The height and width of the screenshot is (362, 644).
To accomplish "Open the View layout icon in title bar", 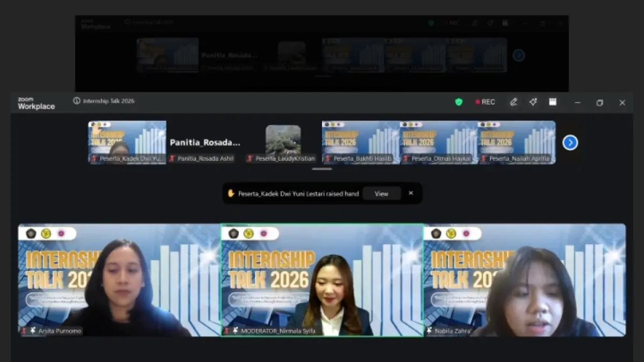I will coord(553,102).
